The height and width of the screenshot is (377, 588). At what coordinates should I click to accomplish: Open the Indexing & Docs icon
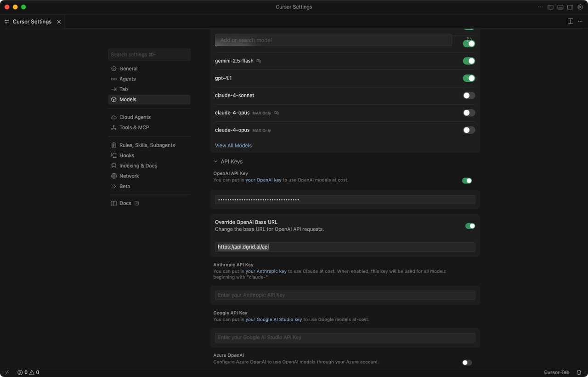[x=113, y=166]
